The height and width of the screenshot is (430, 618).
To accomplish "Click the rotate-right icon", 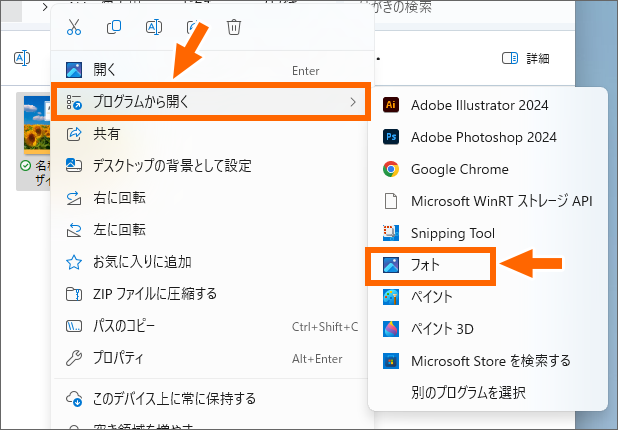I will [74, 198].
